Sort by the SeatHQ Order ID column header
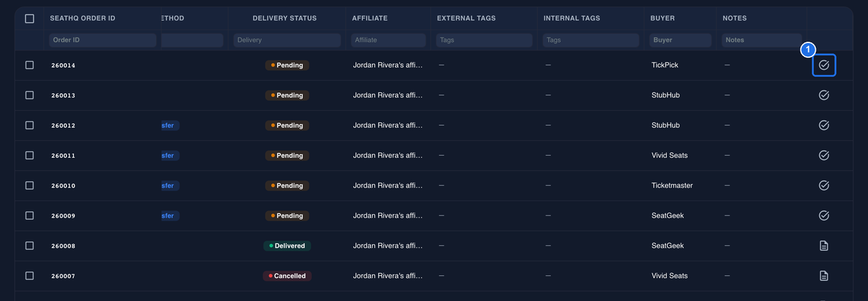Screen dimensions: 868x301 (x=83, y=18)
